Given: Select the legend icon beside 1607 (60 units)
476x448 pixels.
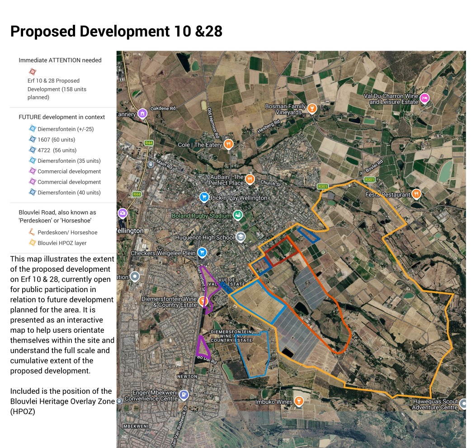Looking at the screenshot, I should click(33, 139).
